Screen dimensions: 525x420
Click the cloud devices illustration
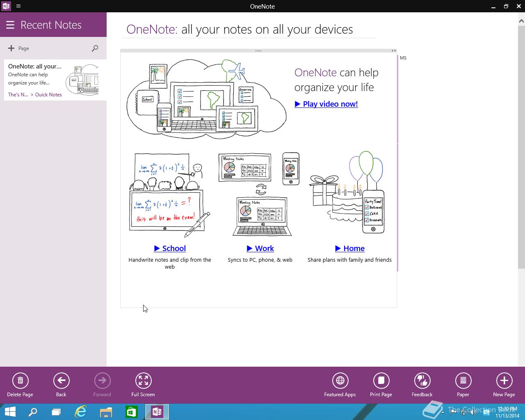tap(207, 98)
